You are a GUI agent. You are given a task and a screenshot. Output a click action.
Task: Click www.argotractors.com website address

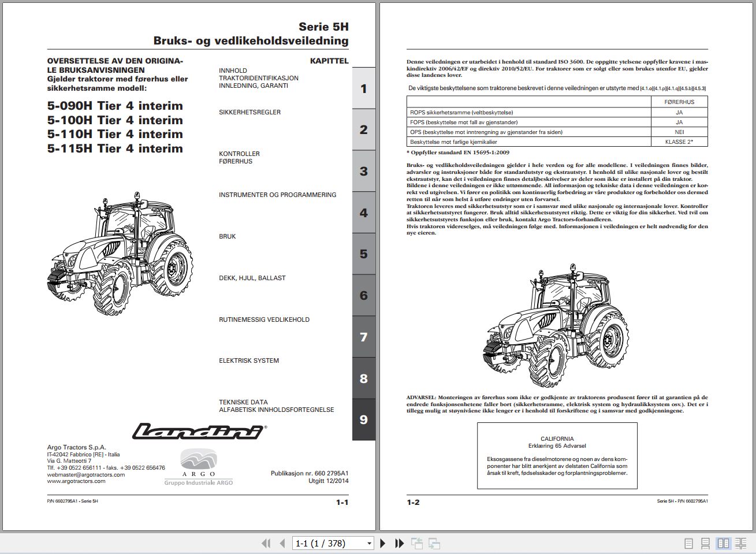click(x=76, y=481)
